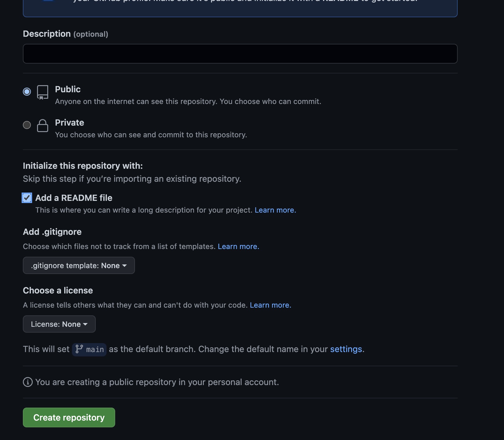Click the "Add a README file" label text
The width and height of the screenshot is (504, 440).
[74, 198]
